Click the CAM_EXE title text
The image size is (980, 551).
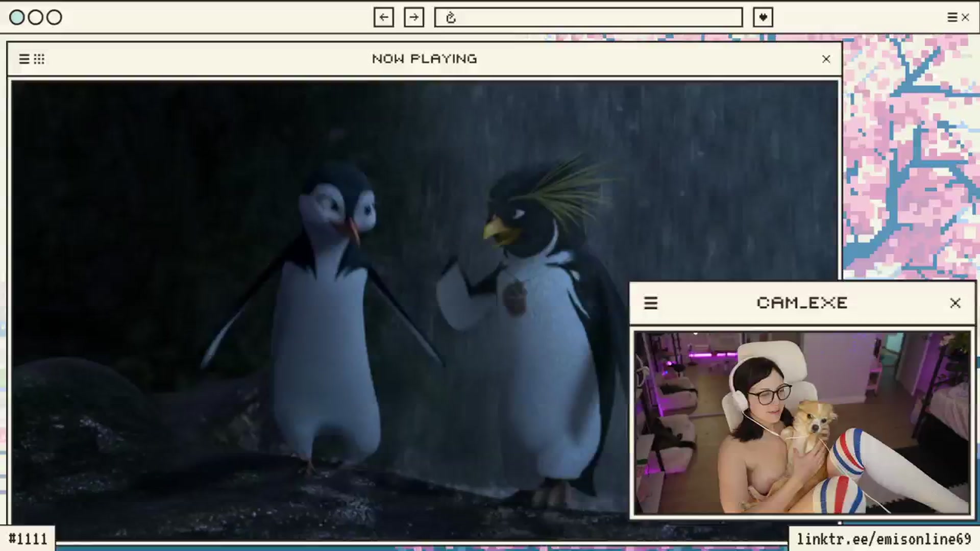point(802,303)
